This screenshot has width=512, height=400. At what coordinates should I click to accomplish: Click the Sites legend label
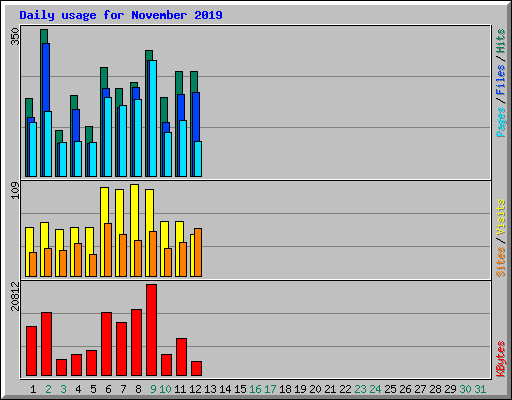pyautogui.click(x=501, y=262)
